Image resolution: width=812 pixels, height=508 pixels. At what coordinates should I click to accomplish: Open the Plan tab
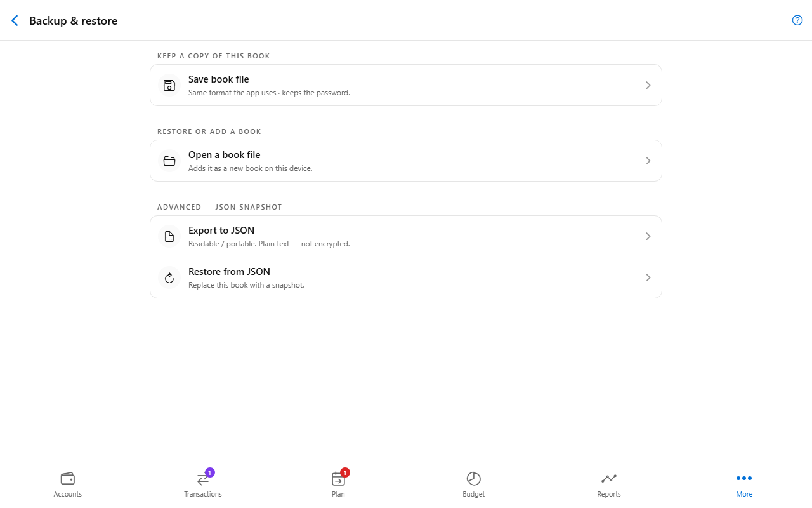338,485
